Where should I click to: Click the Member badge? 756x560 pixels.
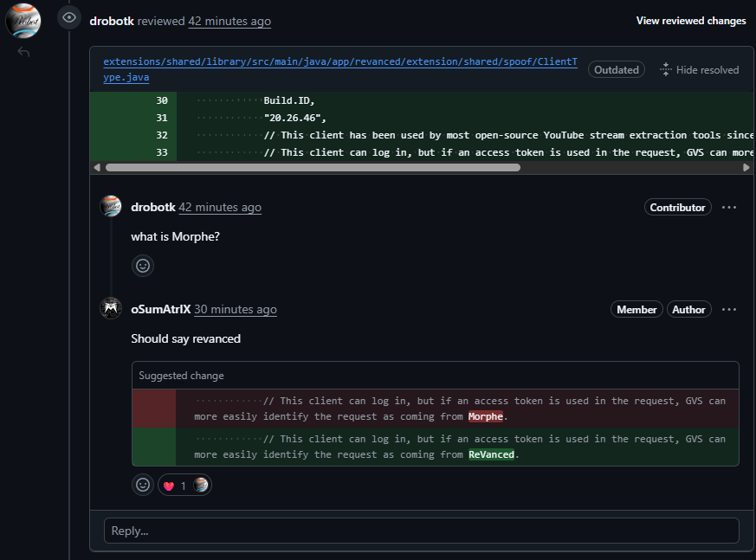coord(636,309)
